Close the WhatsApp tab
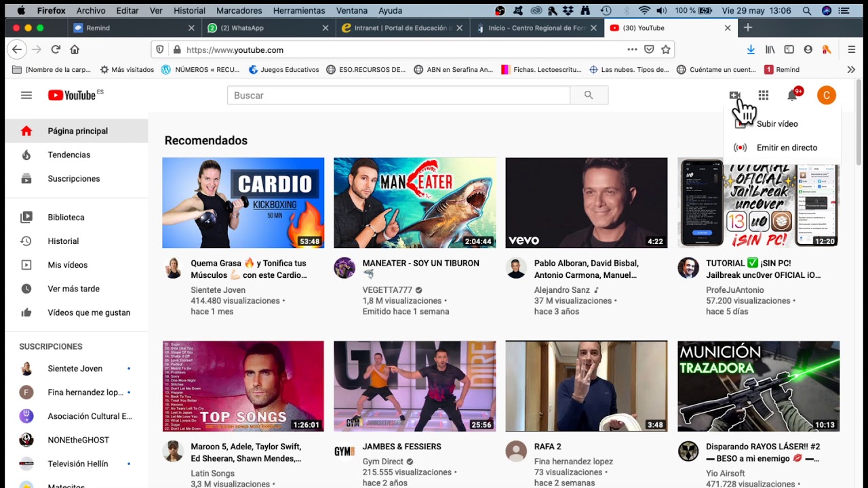Viewport: 868px width, 488px height. [325, 28]
